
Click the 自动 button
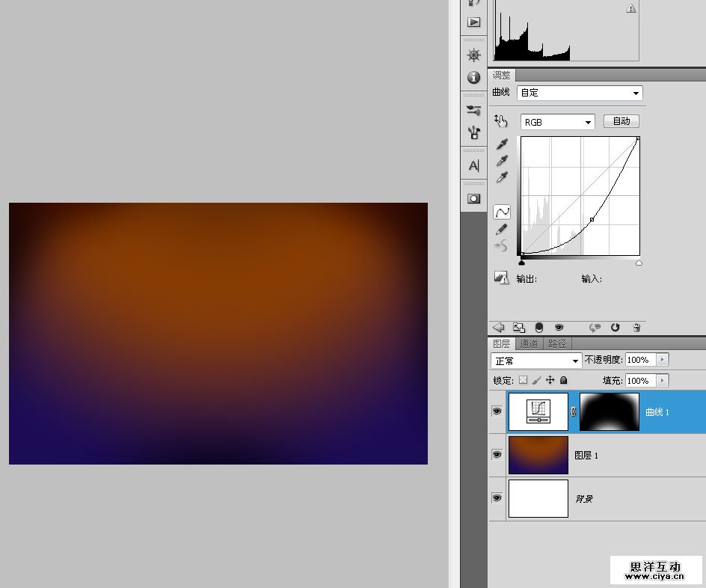tap(621, 121)
